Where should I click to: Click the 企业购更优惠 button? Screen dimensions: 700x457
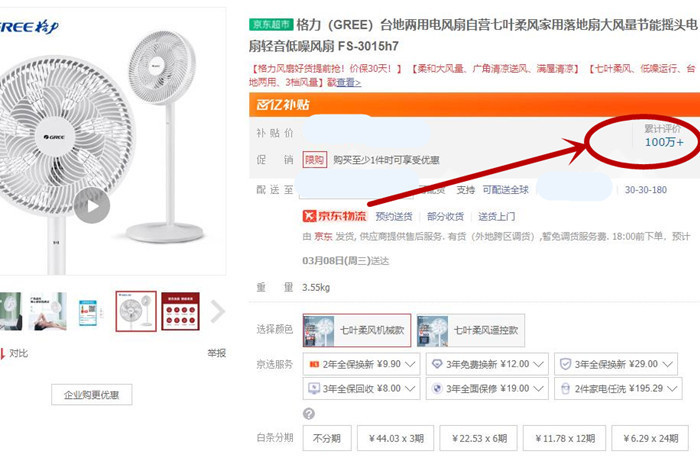coord(92,395)
